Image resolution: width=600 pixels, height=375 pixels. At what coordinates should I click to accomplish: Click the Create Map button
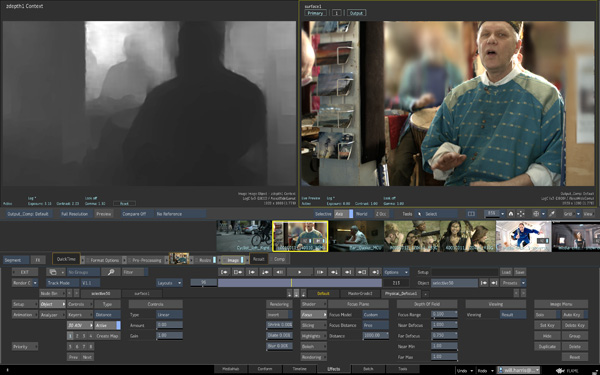click(x=108, y=336)
